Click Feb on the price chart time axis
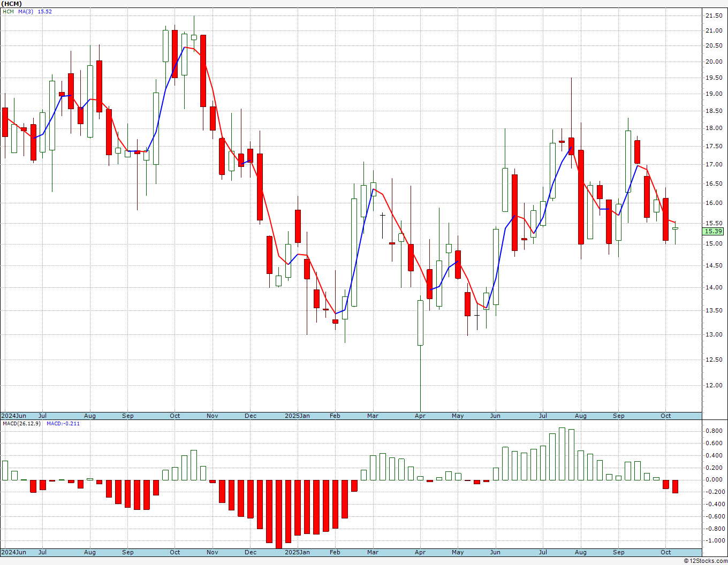 (x=335, y=416)
